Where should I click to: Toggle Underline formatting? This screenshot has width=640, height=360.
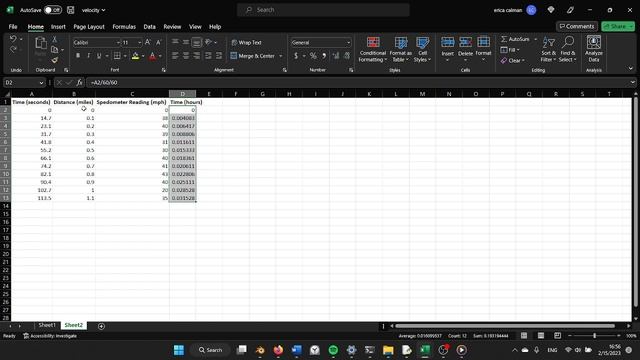click(x=99, y=56)
